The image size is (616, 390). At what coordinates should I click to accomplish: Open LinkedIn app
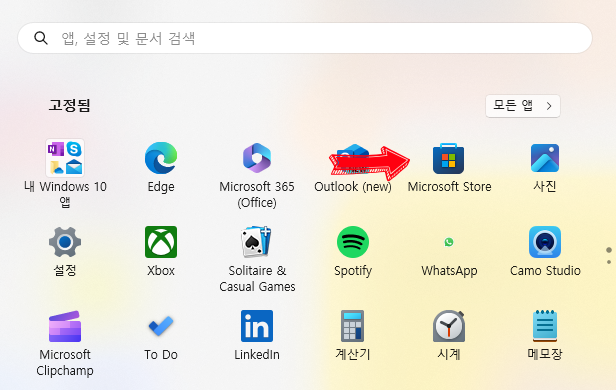click(x=257, y=326)
